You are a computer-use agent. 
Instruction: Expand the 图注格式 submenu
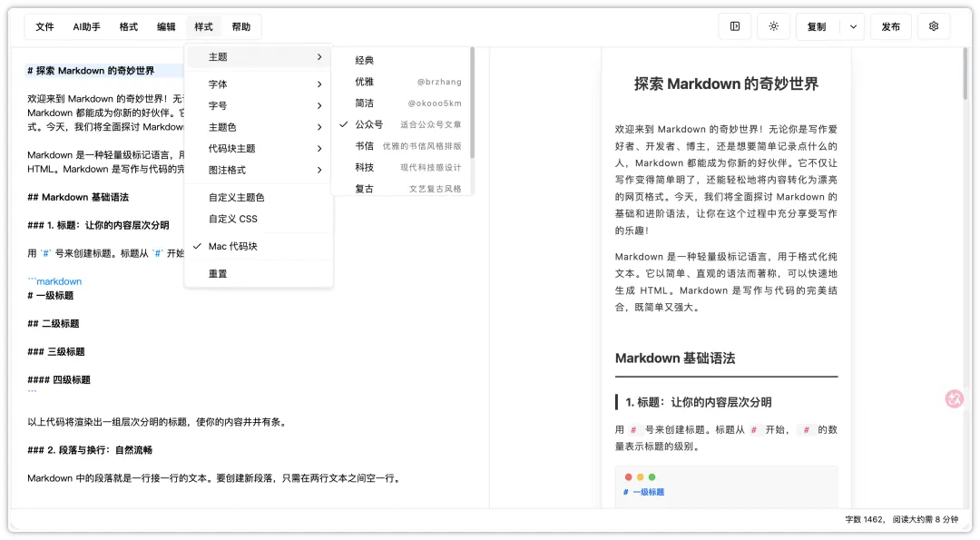259,170
